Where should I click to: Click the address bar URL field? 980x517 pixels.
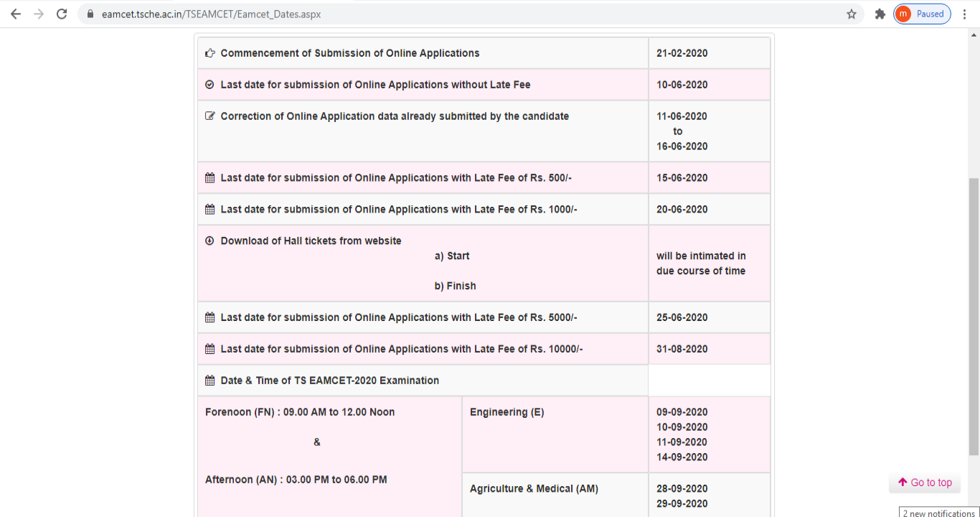pos(466,14)
